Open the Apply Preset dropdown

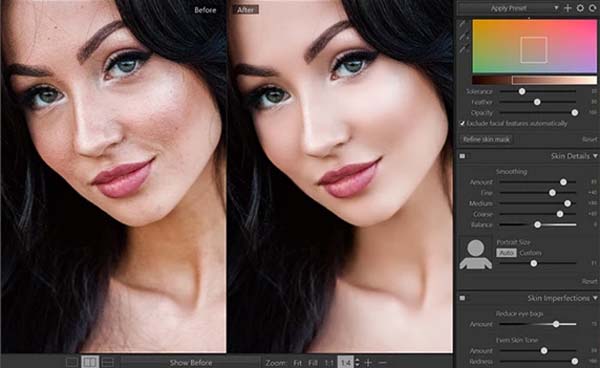pos(509,8)
